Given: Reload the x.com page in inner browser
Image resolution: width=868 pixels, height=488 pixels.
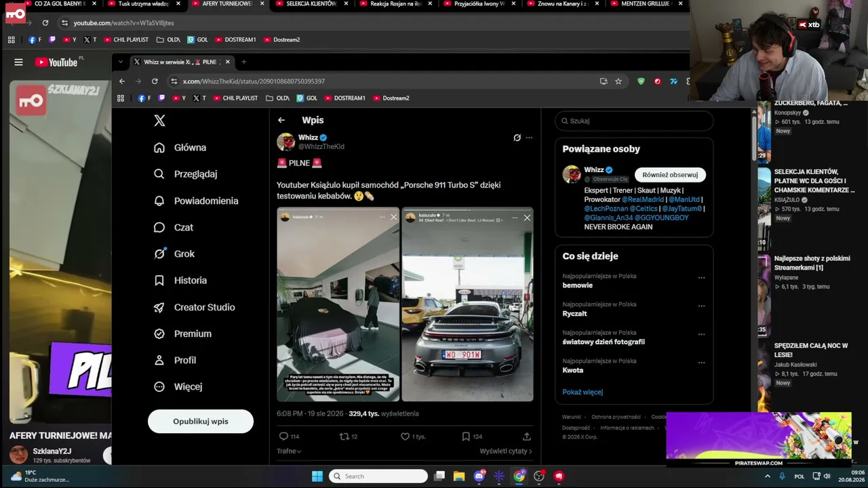Looking at the screenshot, I should (155, 81).
